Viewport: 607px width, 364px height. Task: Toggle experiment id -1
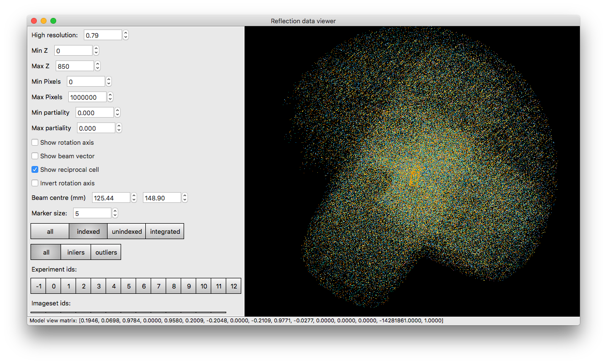coord(38,286)
